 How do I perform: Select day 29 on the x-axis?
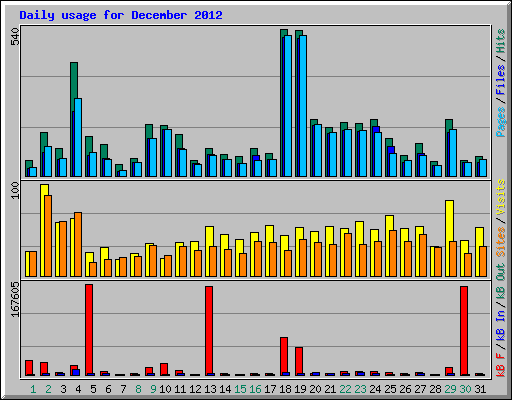pyautogui.click(x=450, y=389)
